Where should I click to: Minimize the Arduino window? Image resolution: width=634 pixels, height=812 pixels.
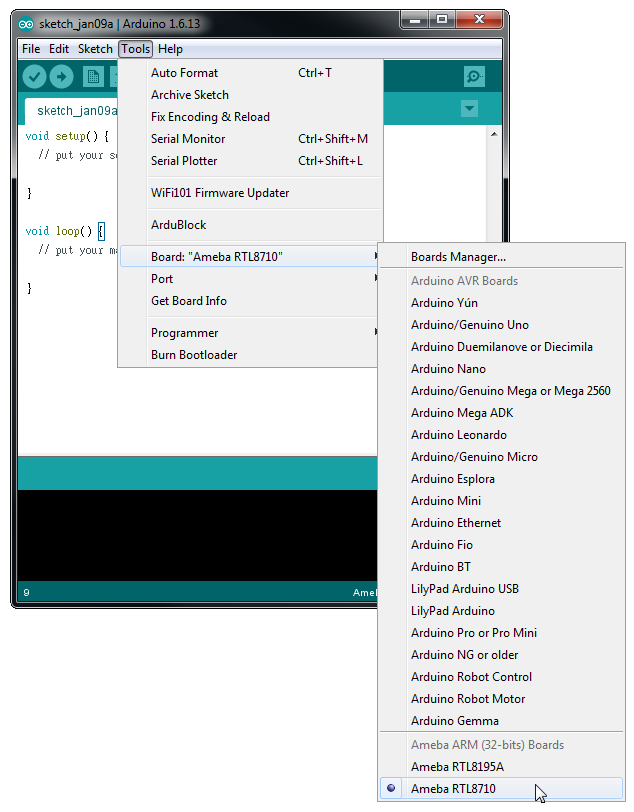point(415,20)
